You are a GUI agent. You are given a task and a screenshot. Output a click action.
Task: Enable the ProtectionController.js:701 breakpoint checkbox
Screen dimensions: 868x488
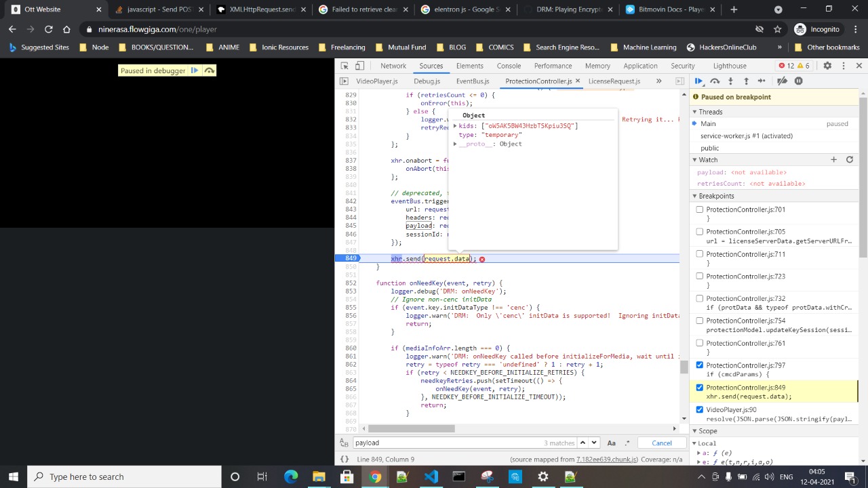[x=699, y=209]
